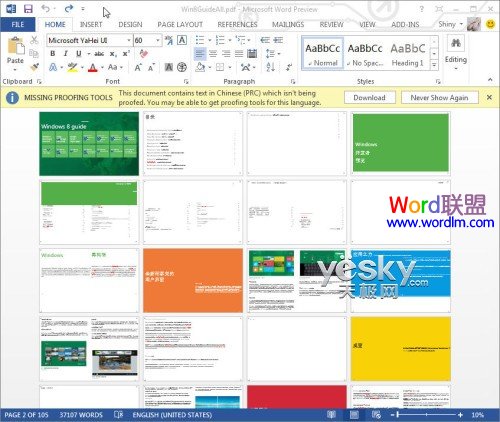Toggle Character Shading
500x422 pixels.
tap(169, 68)
